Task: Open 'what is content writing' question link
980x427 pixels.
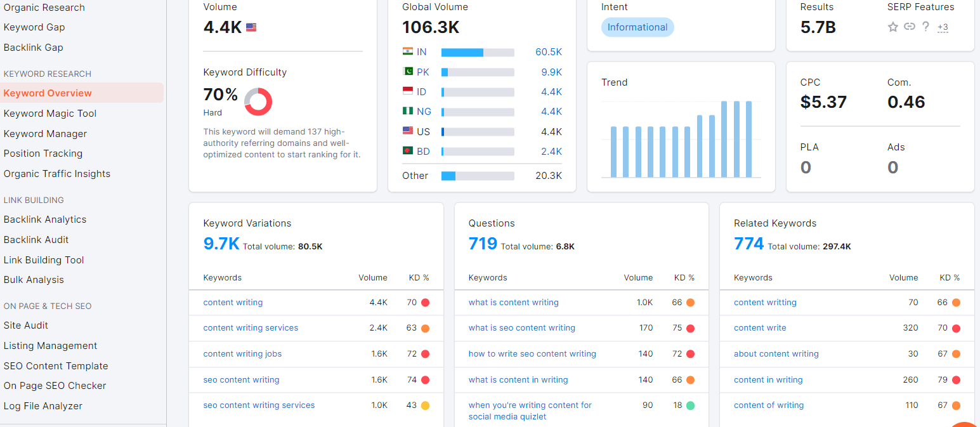Action: pos(514,303)
